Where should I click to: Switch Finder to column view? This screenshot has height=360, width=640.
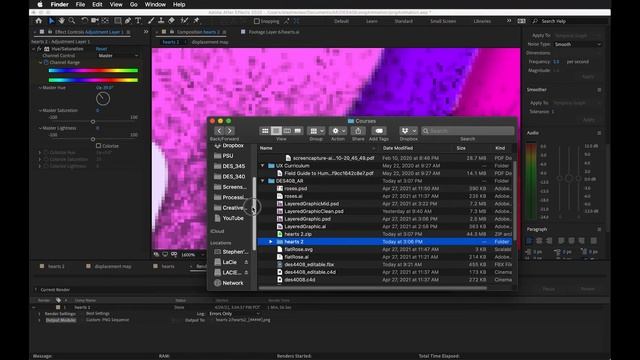click(287, 131)
